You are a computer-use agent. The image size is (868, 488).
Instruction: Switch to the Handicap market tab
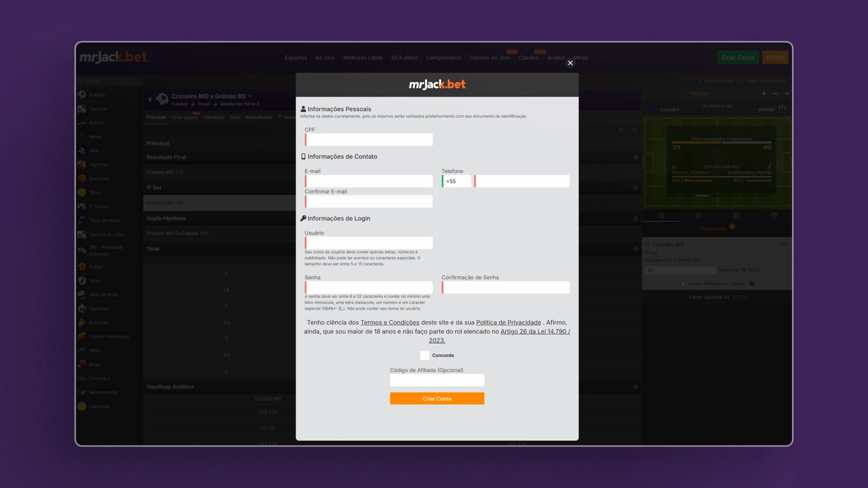214,117
